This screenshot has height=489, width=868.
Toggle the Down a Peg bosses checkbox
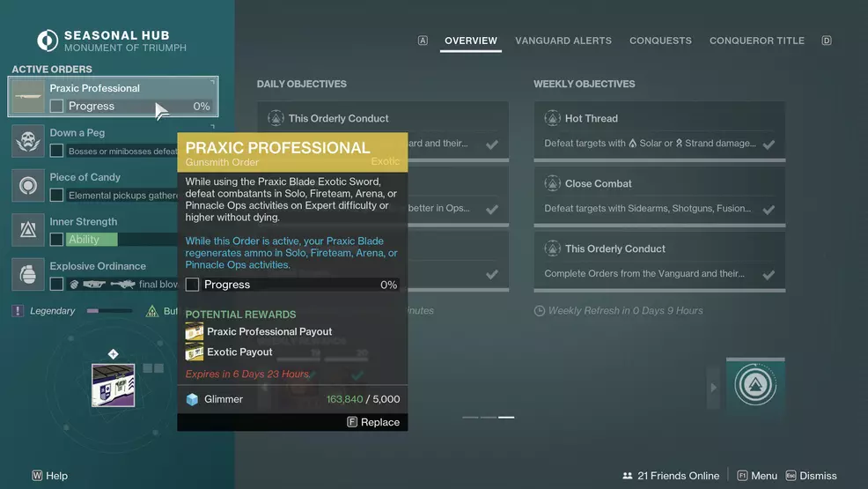(x=56, y=151)
